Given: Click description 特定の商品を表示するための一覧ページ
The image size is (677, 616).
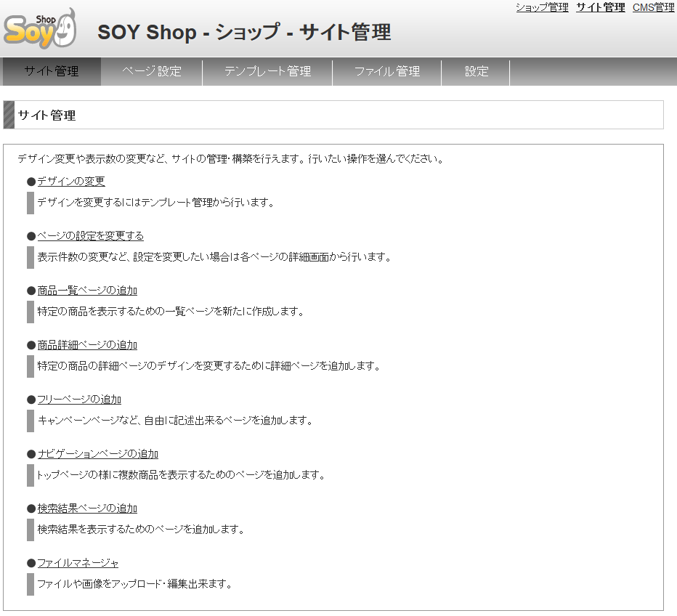Looking at the screenshot, I should click(x=171, y=311).
